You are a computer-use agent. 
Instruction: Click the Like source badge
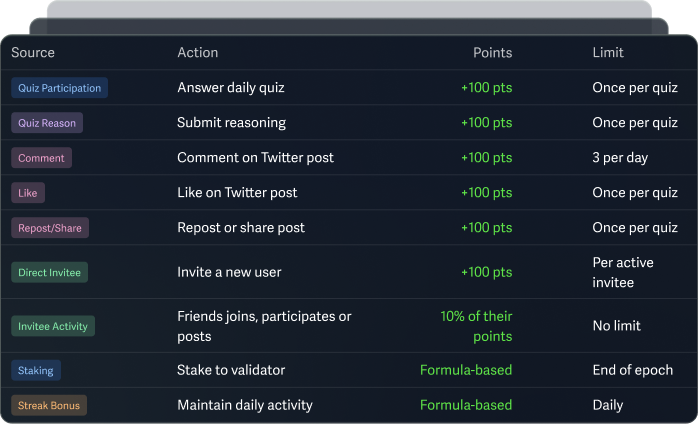point(28,193)
